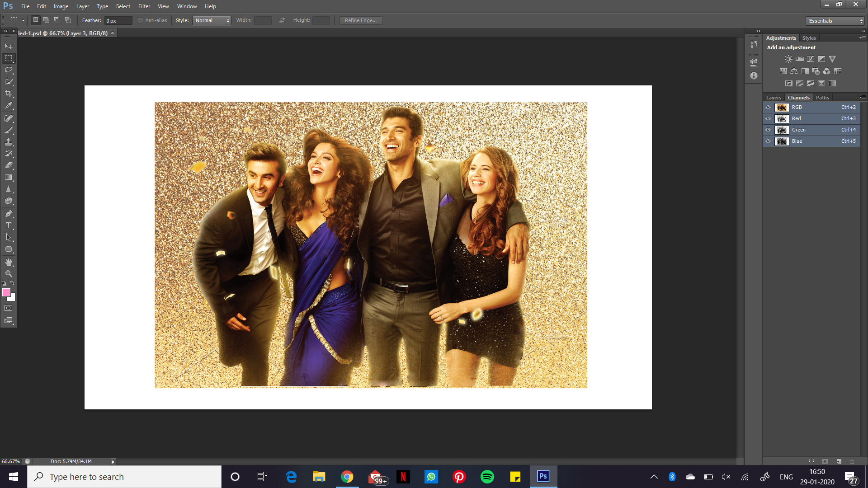The height and width of the screenshot is (488, 868).
Task: Select the Eyedropper tool
Action: coord(9,106)
